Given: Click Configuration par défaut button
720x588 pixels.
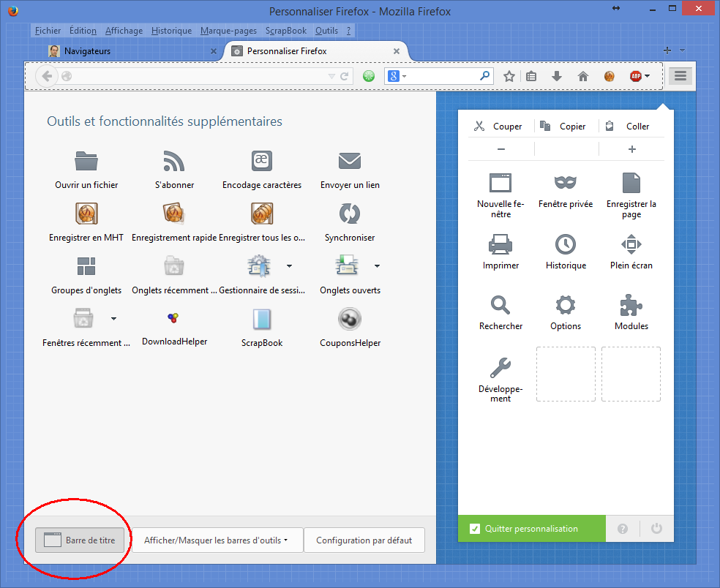Looking at the screenshot, I should [364, 540].
